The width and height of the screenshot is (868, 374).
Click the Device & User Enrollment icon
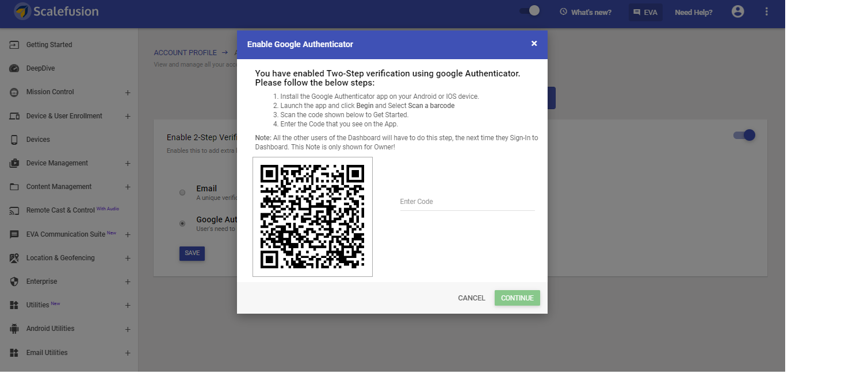[x=14, y=116]
